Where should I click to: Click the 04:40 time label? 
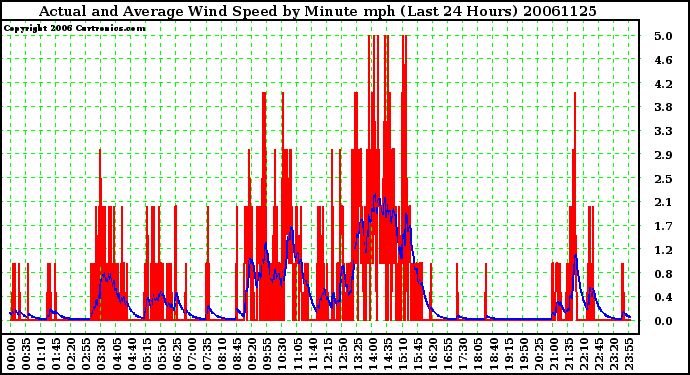(131, 354)
